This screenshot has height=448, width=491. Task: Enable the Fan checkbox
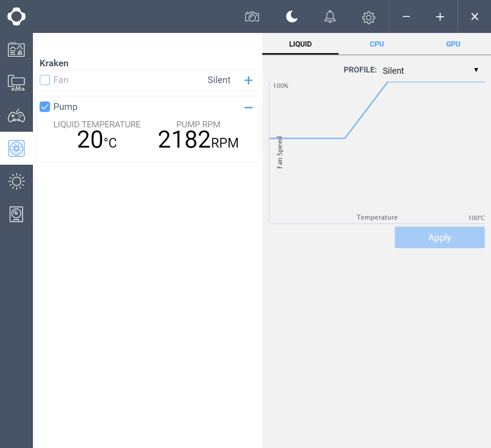pyautogui.click(x=45, y=80)
